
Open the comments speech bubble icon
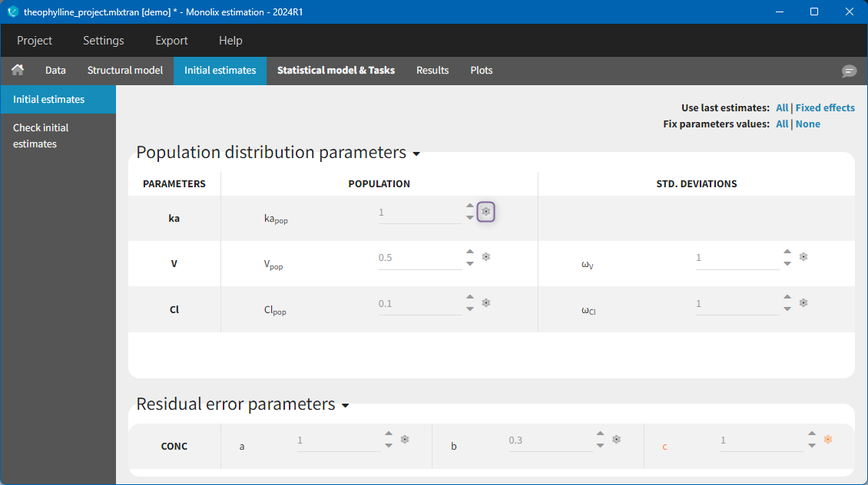click(849, 71)
